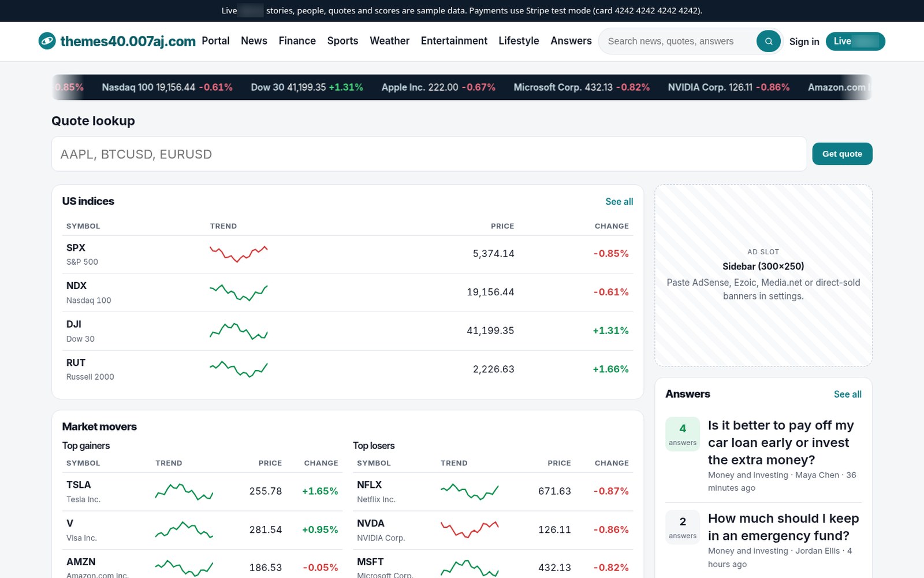Select the NDX Nasdaq 100 row
924x578 pixels.
coord(348,292)
